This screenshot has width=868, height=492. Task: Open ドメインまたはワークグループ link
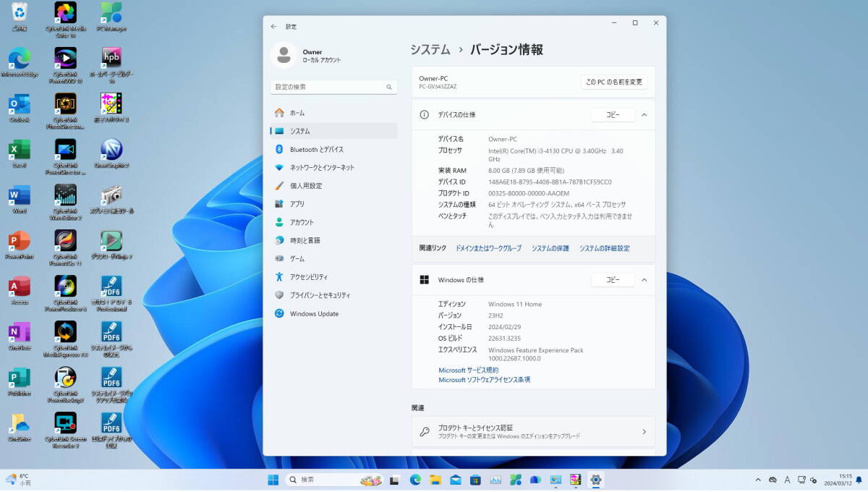point(488,248)
